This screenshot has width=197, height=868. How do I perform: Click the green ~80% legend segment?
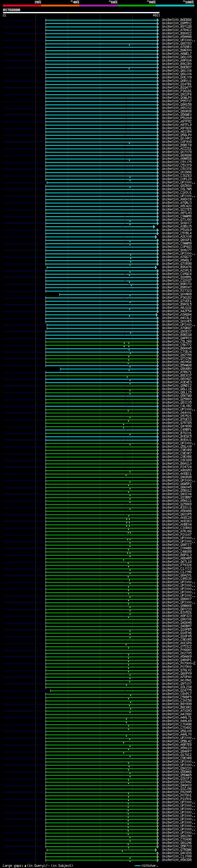(x=137, y=6)
